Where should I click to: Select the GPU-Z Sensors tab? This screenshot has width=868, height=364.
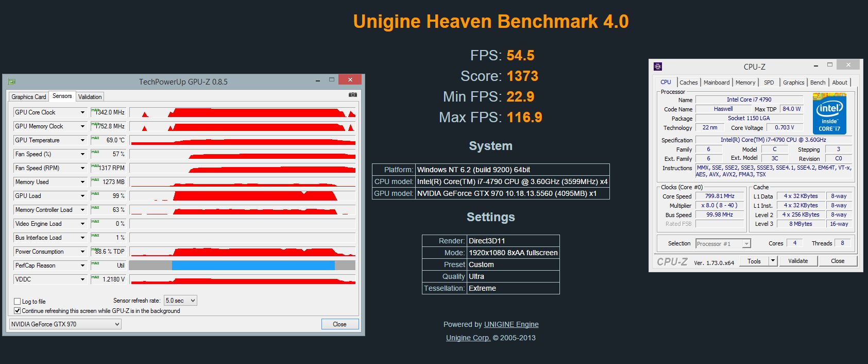[62, 96]
